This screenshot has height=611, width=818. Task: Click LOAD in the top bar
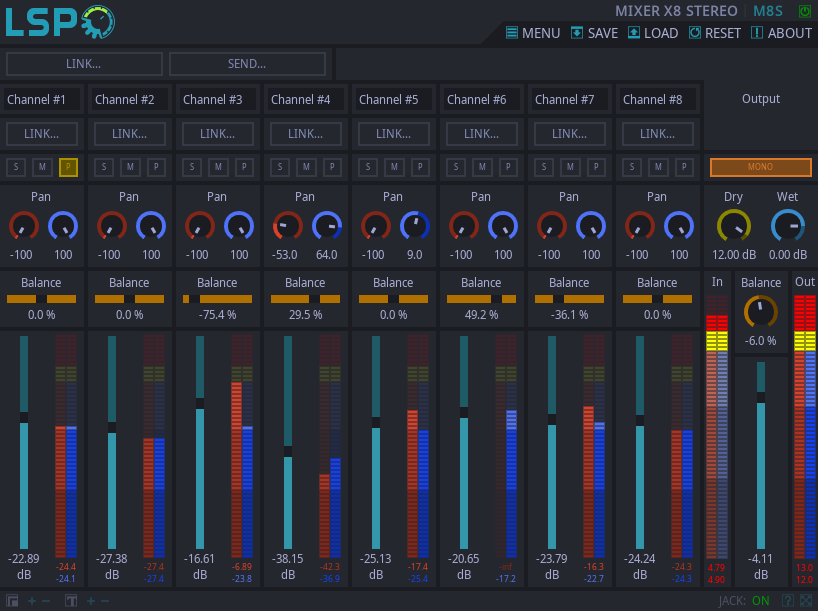click(x=653, y=33)
